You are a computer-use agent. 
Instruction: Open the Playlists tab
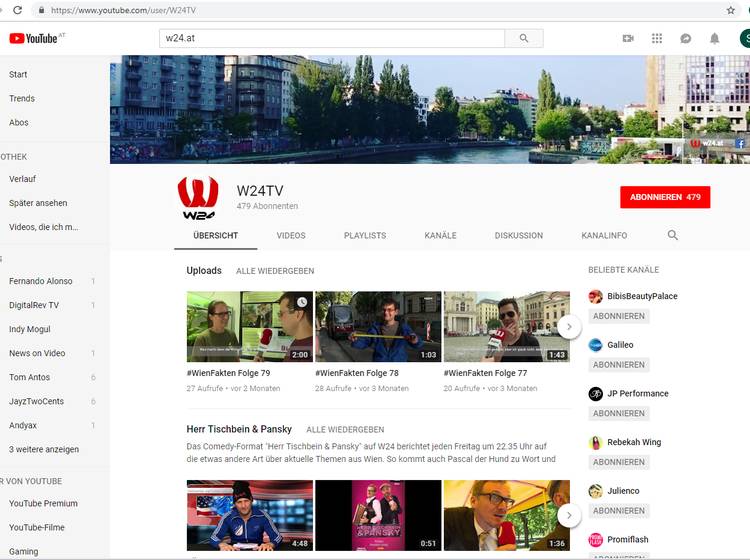pos(365,236)
